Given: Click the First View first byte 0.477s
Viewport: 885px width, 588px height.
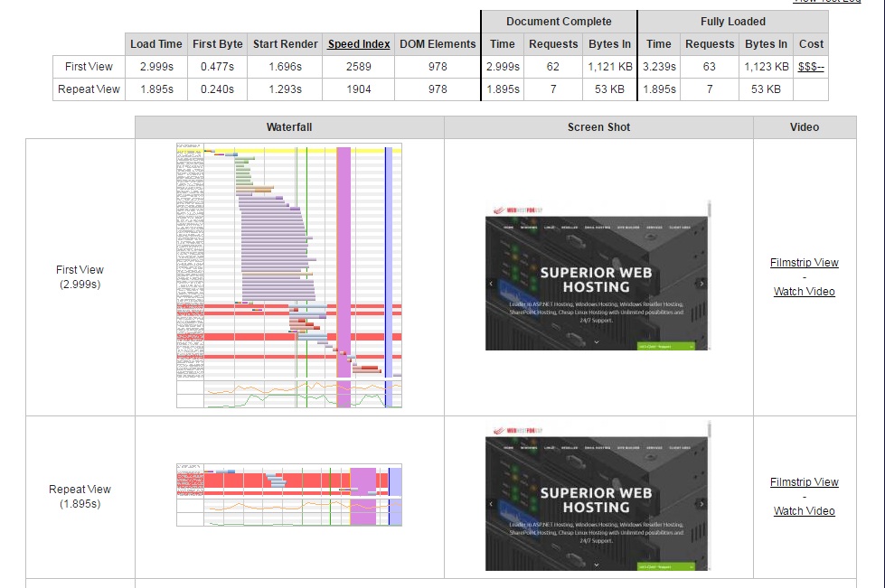Looking at the screenshot, I should [217, 67].
